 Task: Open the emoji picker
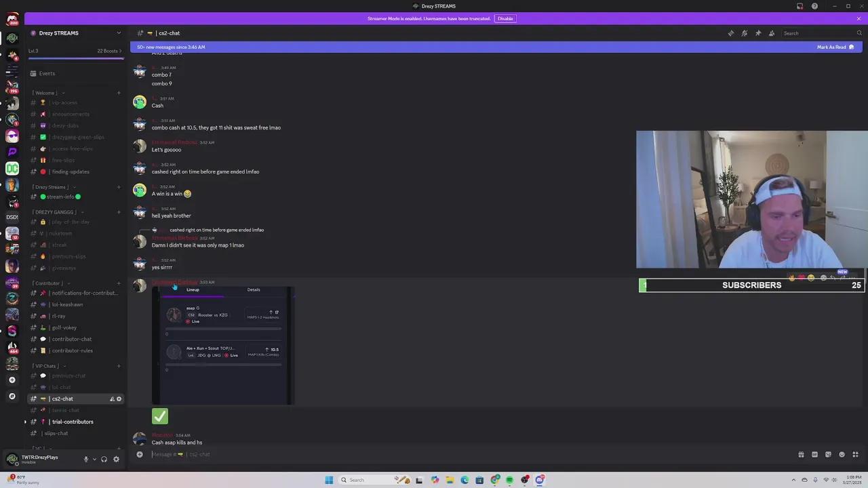(842, 454)
